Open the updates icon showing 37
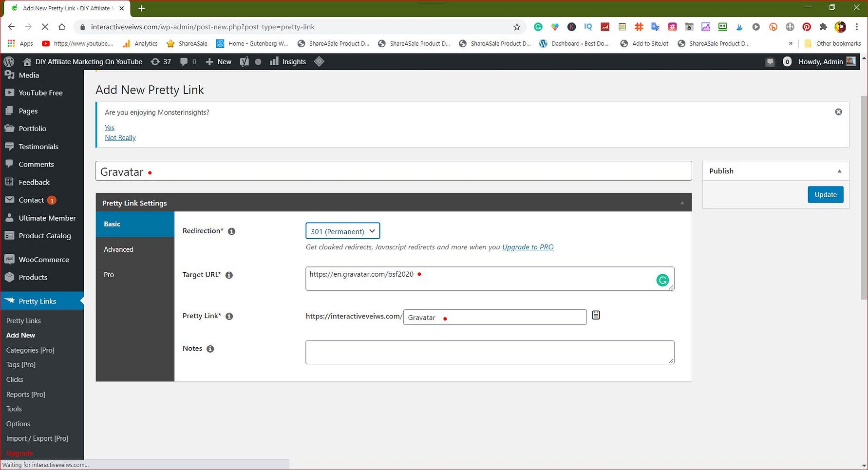This screenshot has height=470, width=868. [x=161, y=62]
